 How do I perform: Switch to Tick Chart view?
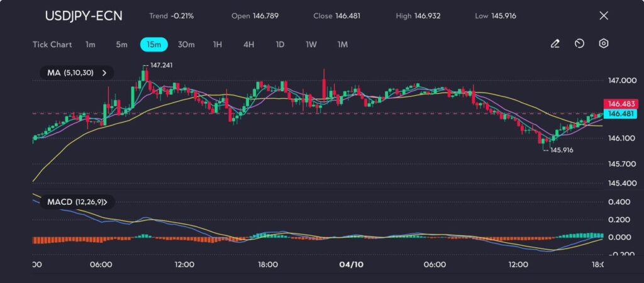pos(52,45)
